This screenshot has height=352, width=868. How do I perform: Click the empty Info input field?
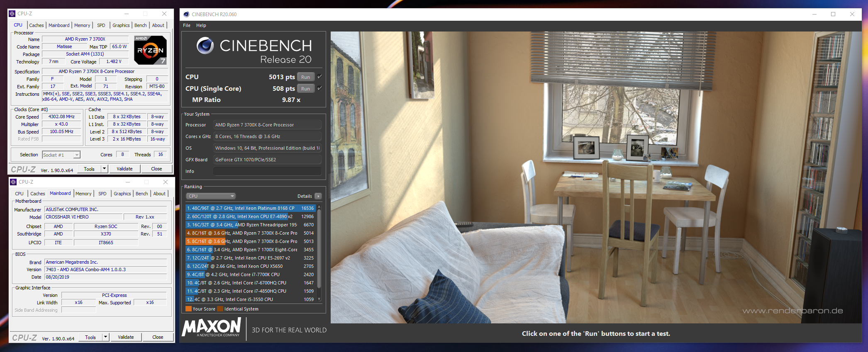coord(267,171)
